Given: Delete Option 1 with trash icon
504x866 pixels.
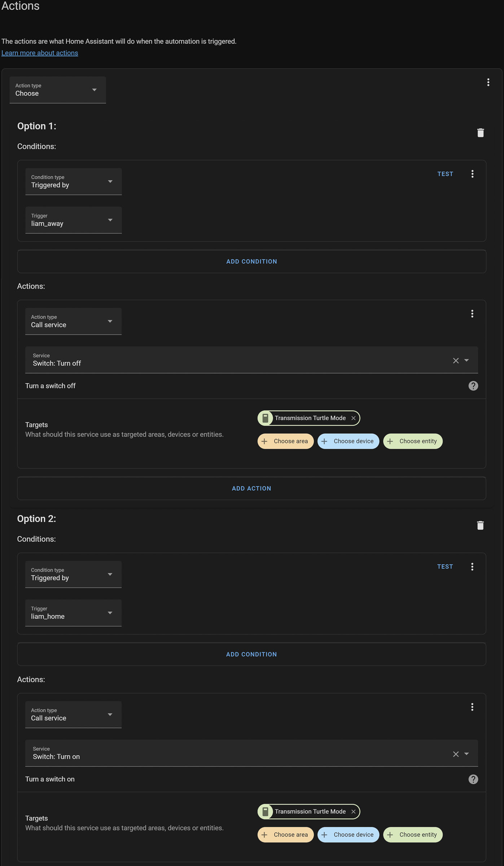Looking at the screenshot, I should pyautogui.click(x=480, y=133).
